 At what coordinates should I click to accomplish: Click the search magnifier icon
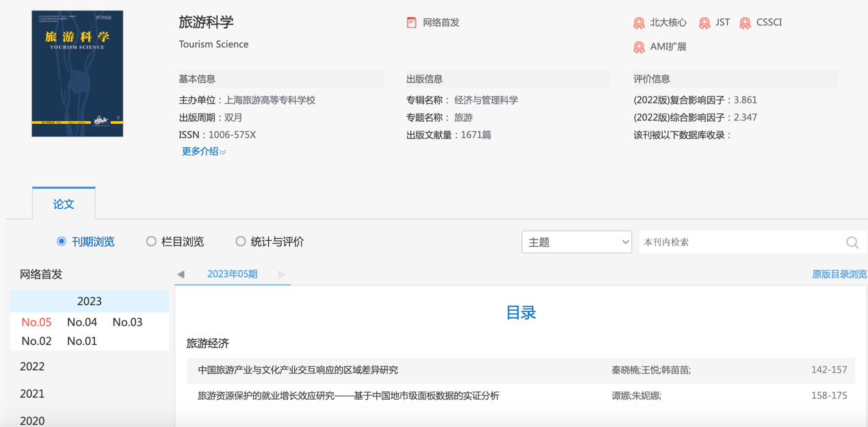852,242
